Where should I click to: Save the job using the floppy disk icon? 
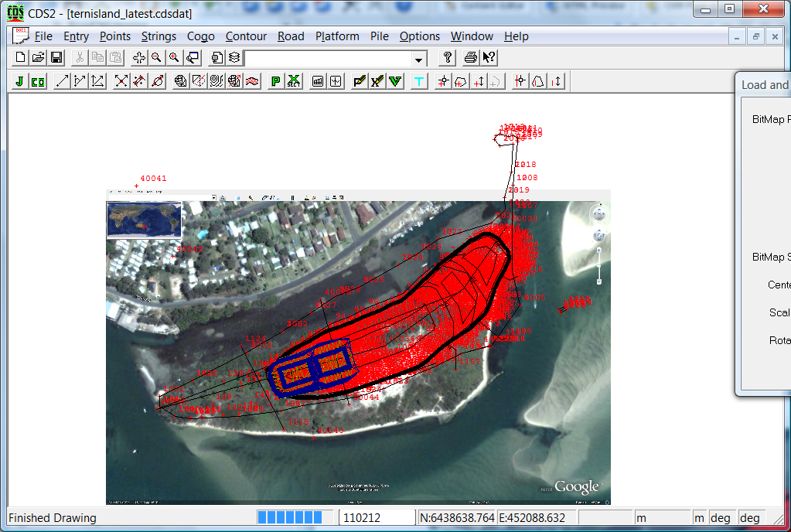click(x=56, y=58)
